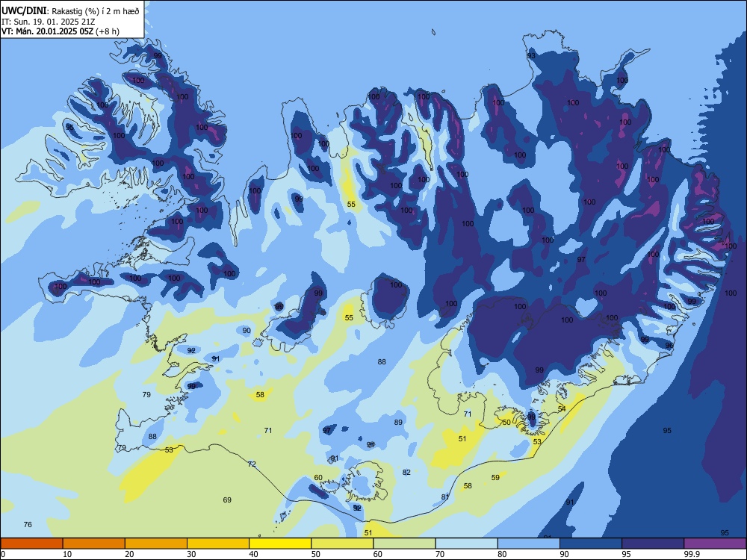
Task: Click the light blue 80–90 legend swatch
Action: pyautogui.click(x=529, y=544)
